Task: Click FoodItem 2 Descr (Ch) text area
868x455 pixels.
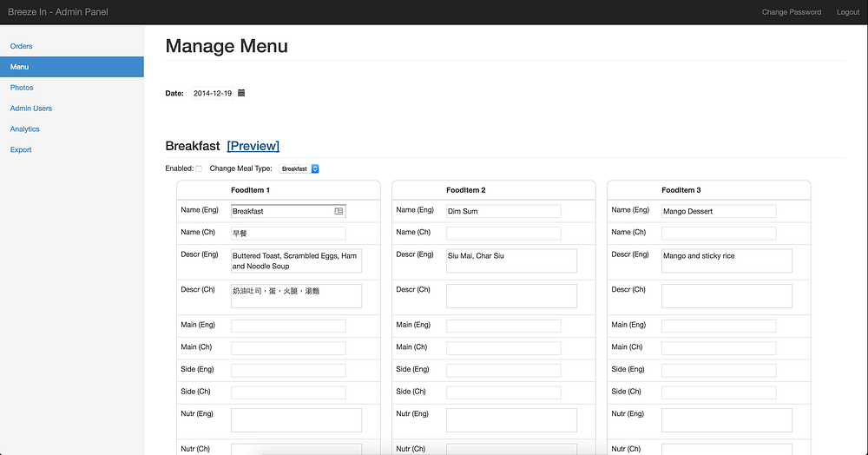Action: point(511,296)
